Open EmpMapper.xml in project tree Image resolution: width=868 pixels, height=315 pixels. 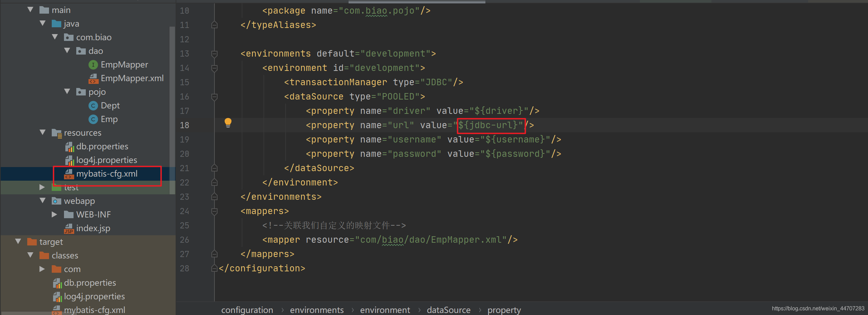[132, 78]
